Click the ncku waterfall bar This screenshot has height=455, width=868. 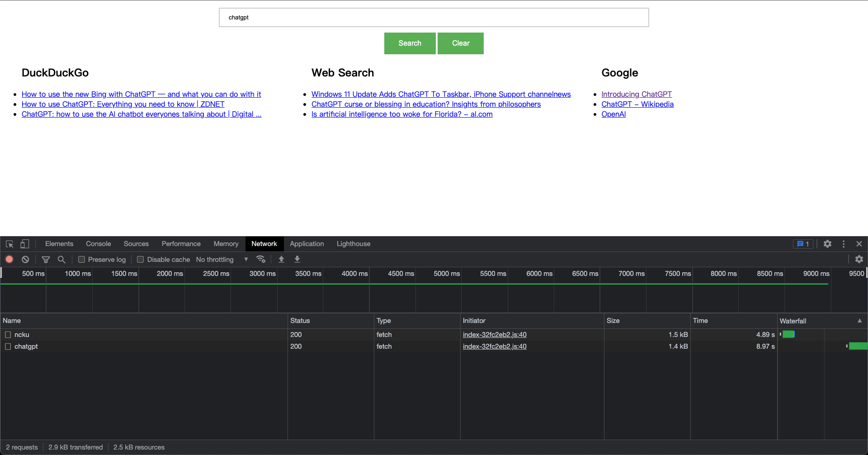pyautogui.click(x=788, y=335)
